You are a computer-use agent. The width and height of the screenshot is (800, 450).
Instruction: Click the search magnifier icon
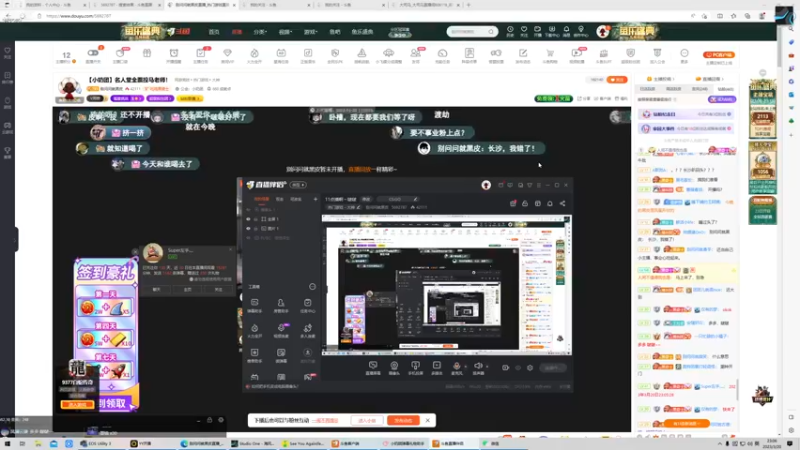(x=491, y=32)
